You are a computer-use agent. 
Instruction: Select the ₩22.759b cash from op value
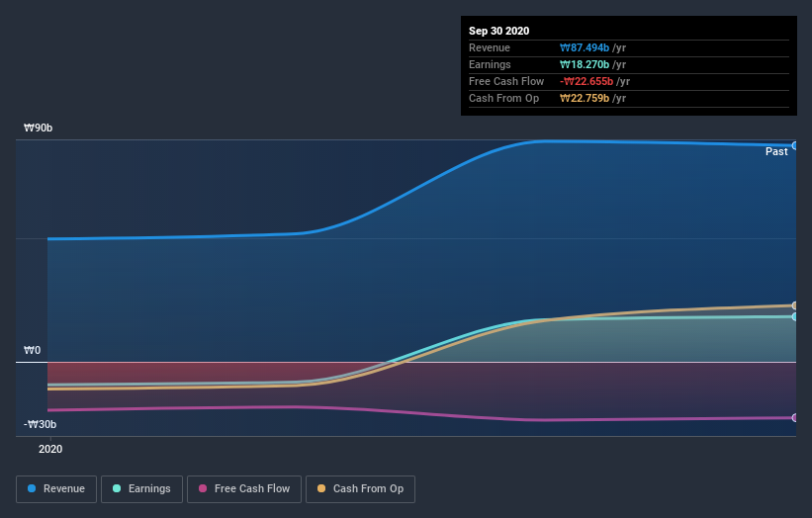click(585, 98)
